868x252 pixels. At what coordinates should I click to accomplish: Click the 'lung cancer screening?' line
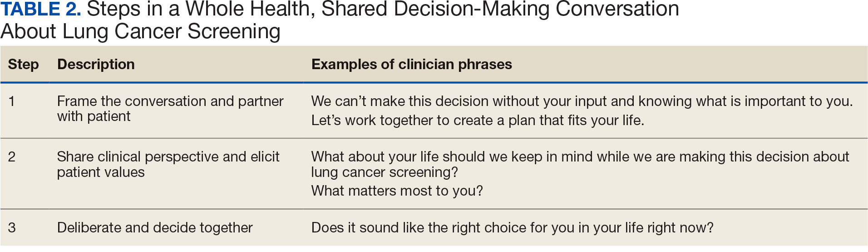coord(385,172)
